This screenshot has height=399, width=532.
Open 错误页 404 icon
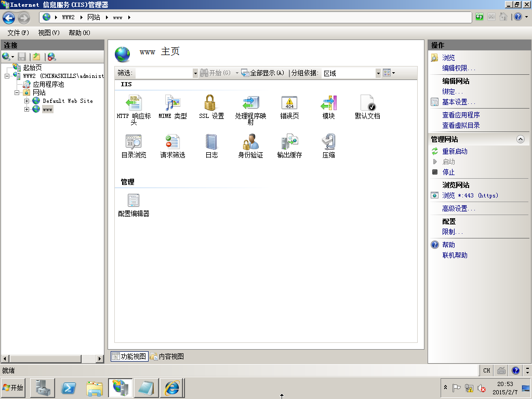click(289, 103)
